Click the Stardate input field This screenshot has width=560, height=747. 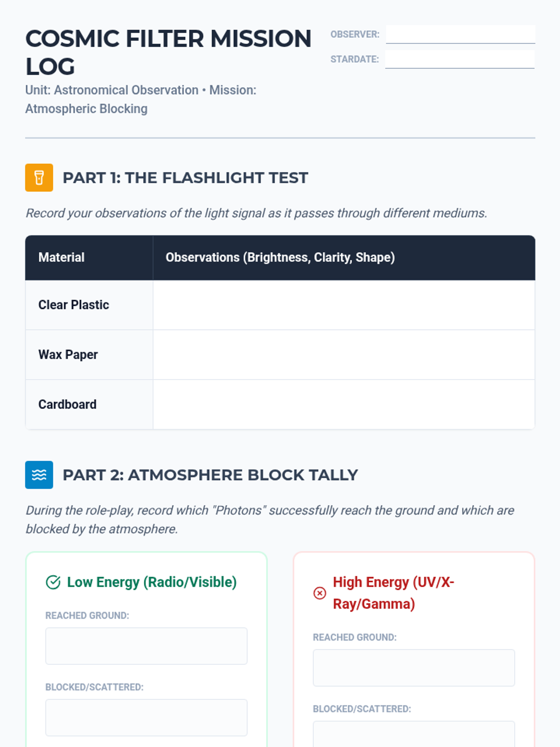pos(460,59)
